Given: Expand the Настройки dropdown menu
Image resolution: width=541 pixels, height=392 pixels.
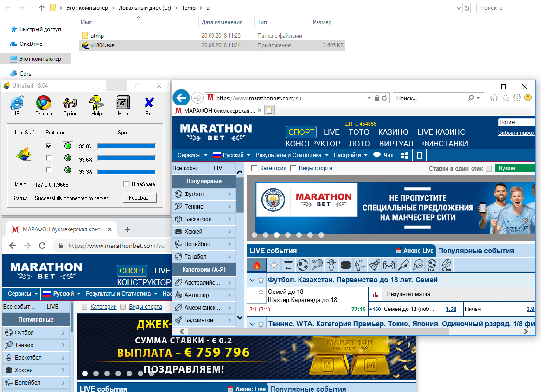Looking at the screenshot, I should point(350,155).
